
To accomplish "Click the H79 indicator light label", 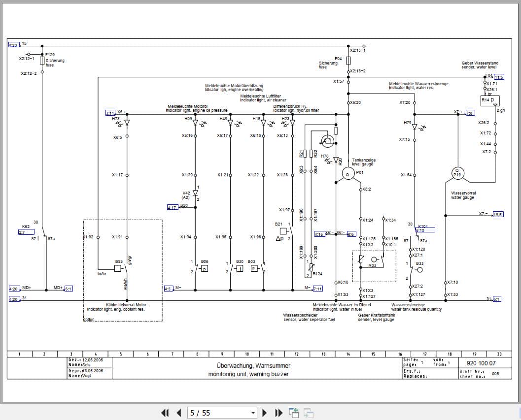I will point(407,123).
